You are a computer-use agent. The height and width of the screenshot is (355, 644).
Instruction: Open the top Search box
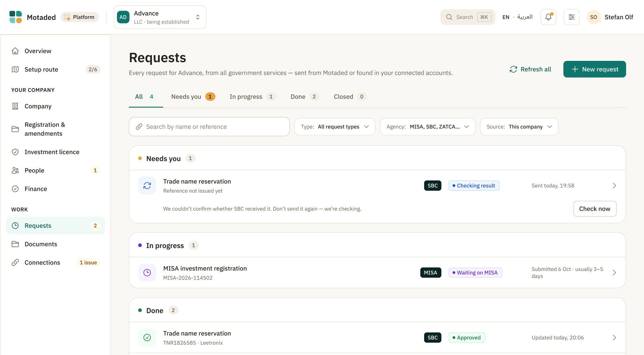coord(468,17)
